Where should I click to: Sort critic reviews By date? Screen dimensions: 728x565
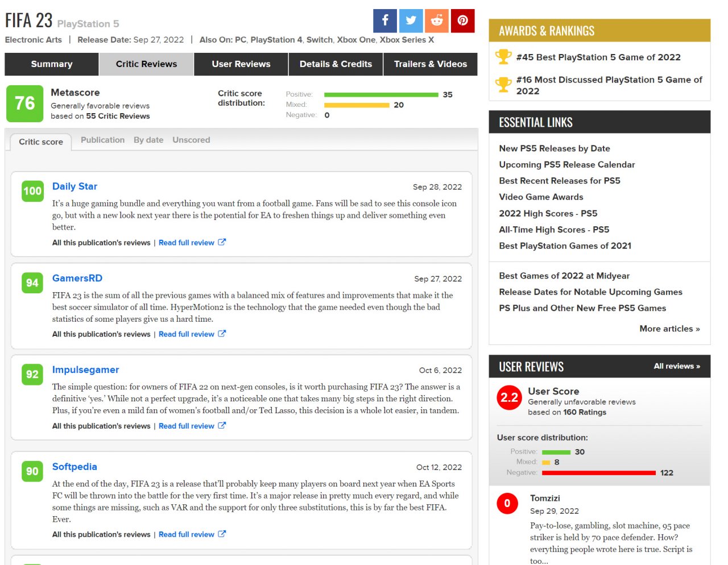coord(148,140)
